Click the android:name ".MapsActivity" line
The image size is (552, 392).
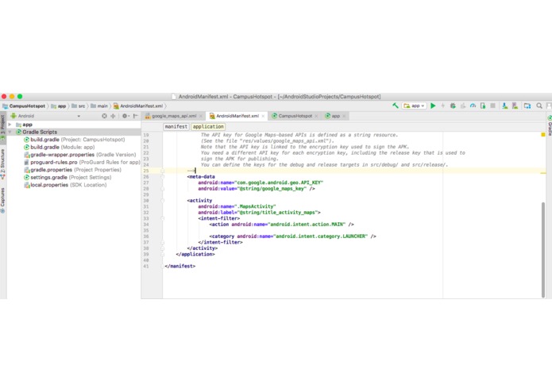click(x=237, y=206)
